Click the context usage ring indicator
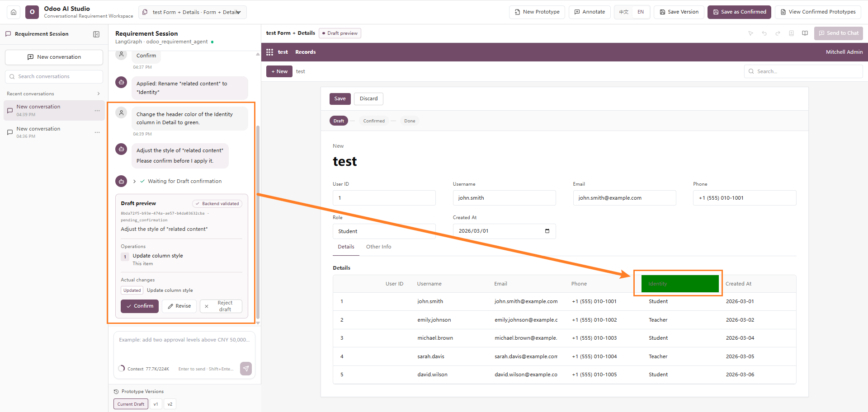Viewport: 868px width, 412px height. 122,369
